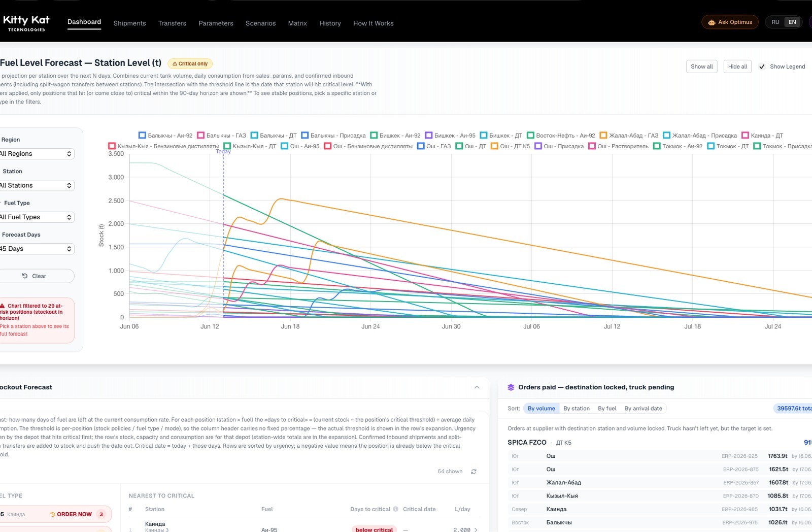
Task: Click the ORDER NOW reload icon for Каинда
Action: click(x=52, y=514)
